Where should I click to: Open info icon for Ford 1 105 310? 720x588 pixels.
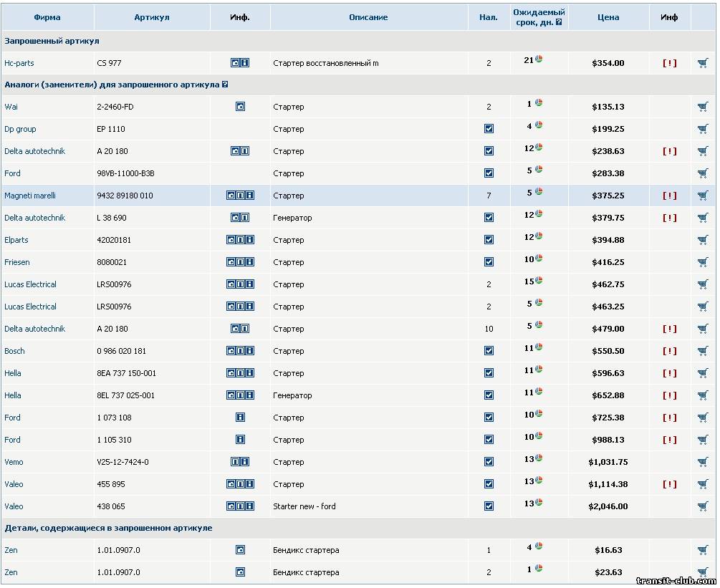[x=240, y=440]
